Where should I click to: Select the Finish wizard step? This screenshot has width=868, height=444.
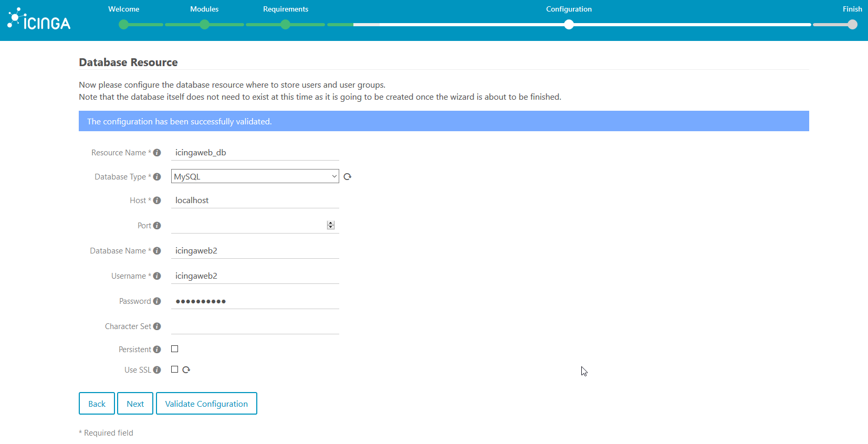852,9
